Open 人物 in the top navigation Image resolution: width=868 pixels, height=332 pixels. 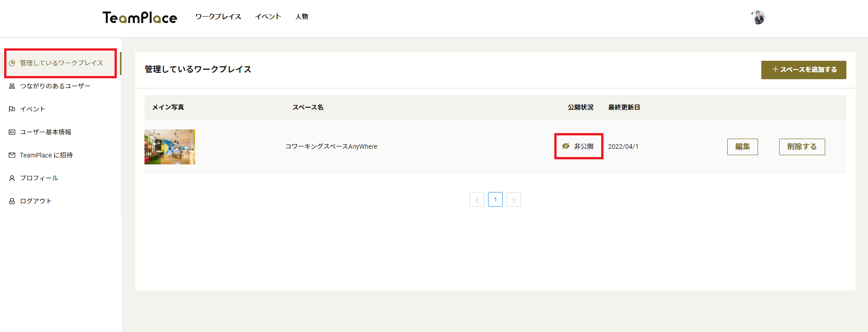302,17
